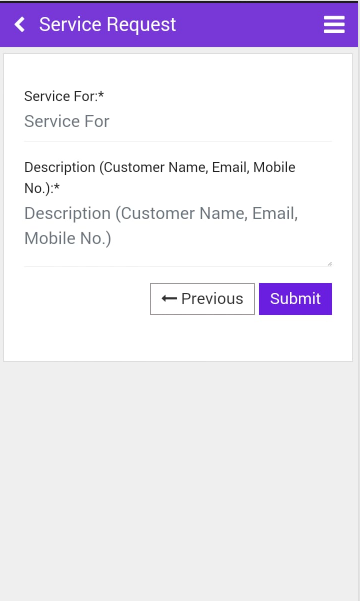The height and width of the screenshot is (601, 360).
Task: Submit the service request form
Action: coord(295,299)
